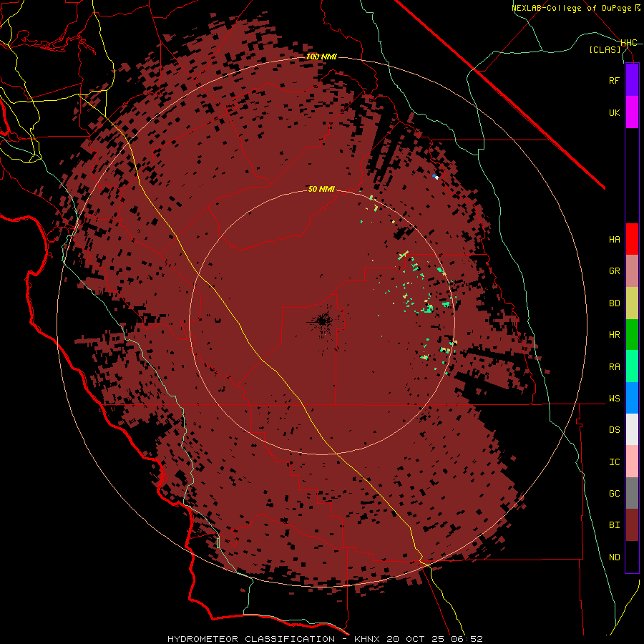
Task: Click the WS legend label
Action: pos(614,399)
